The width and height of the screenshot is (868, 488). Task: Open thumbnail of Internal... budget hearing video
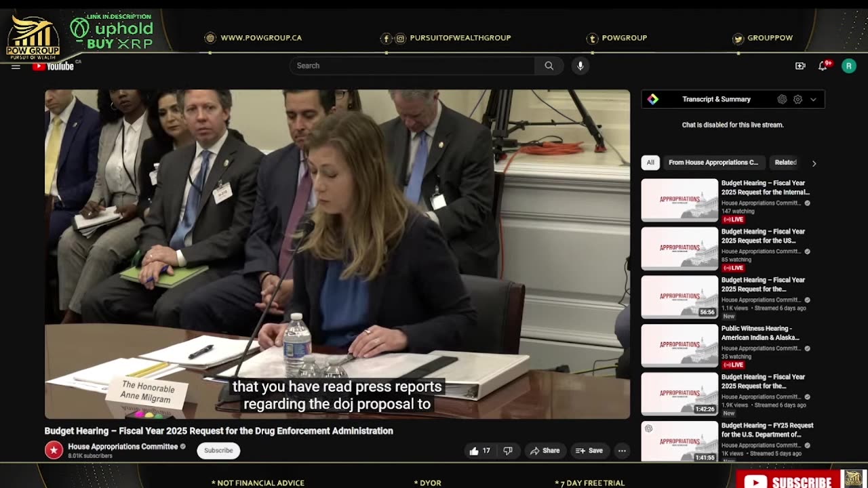[x=679, y=200]
